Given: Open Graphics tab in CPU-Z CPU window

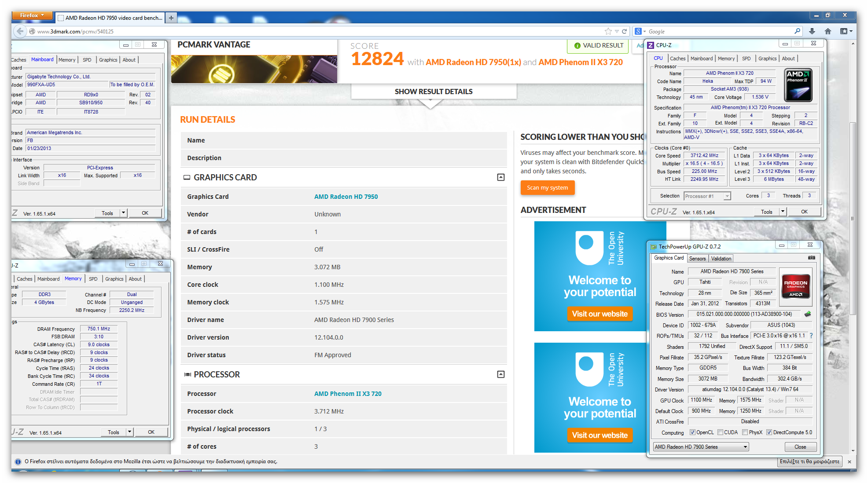Looking at the screenshot, I should (x=767, y=59).
